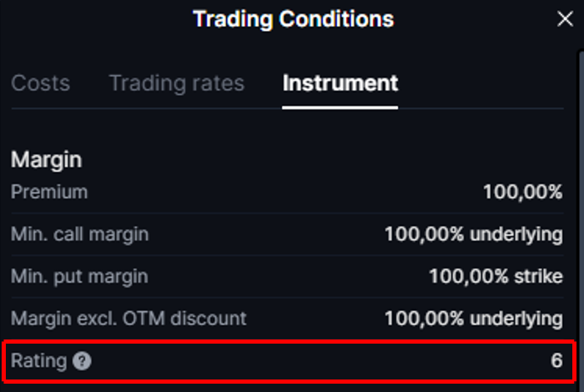Select the Premium 100,00% value

(x=522, y=192)
